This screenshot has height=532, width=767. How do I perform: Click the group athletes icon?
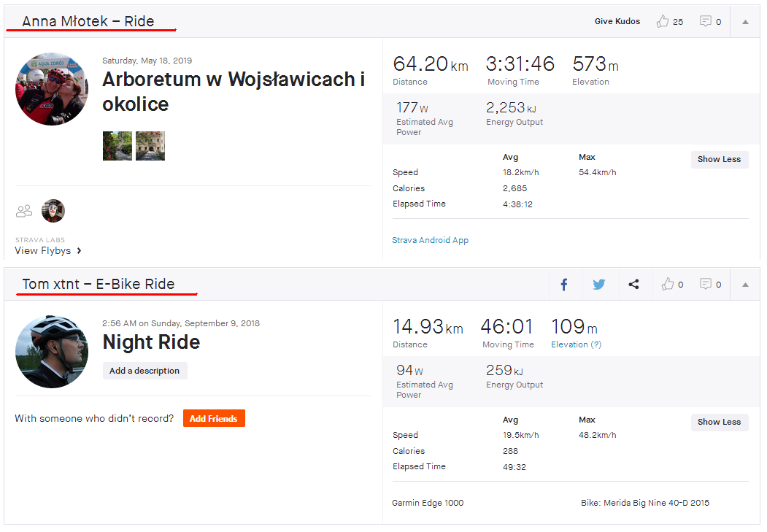pos(24,211)
